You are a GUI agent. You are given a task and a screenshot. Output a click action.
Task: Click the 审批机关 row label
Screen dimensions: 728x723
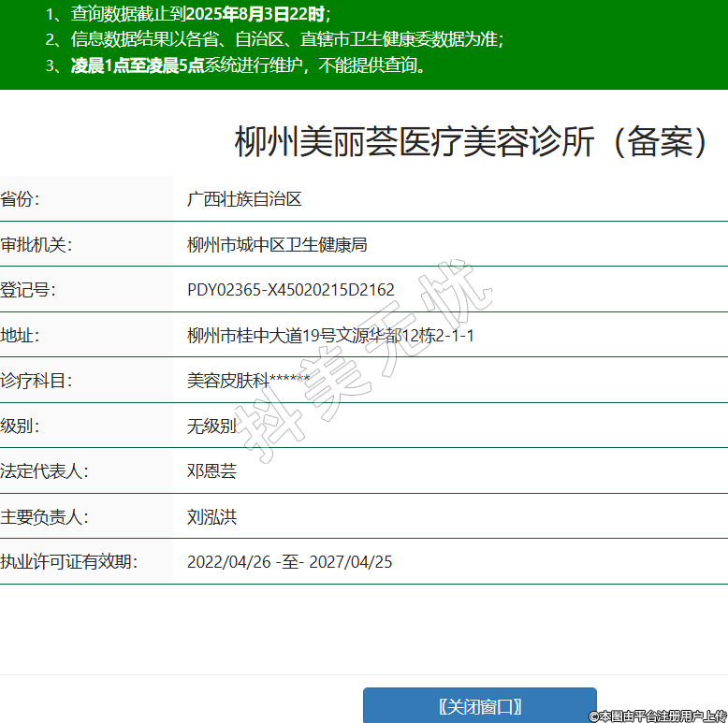coord(36,245)
